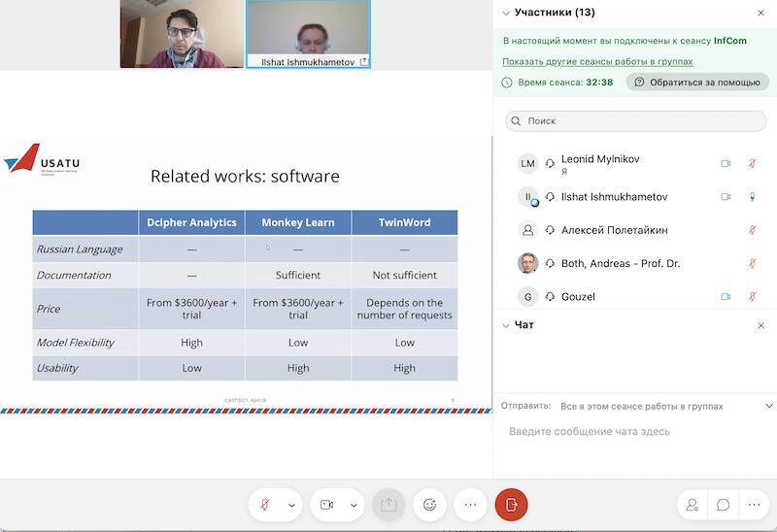Click Ilshat Ishmukhametov video camera icon
Image resolution: width=777 pixels, height=532 pixels.
coord(726,197)
